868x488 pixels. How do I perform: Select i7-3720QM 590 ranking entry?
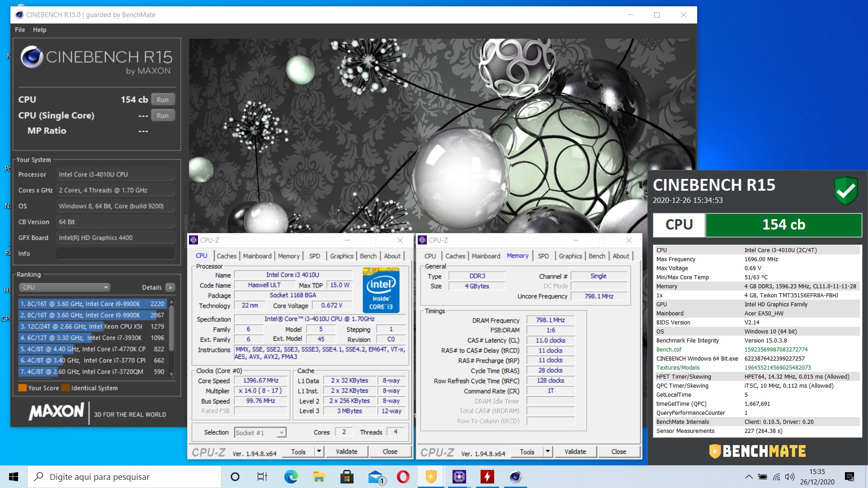pyautogui.click(x=92, y=371)
